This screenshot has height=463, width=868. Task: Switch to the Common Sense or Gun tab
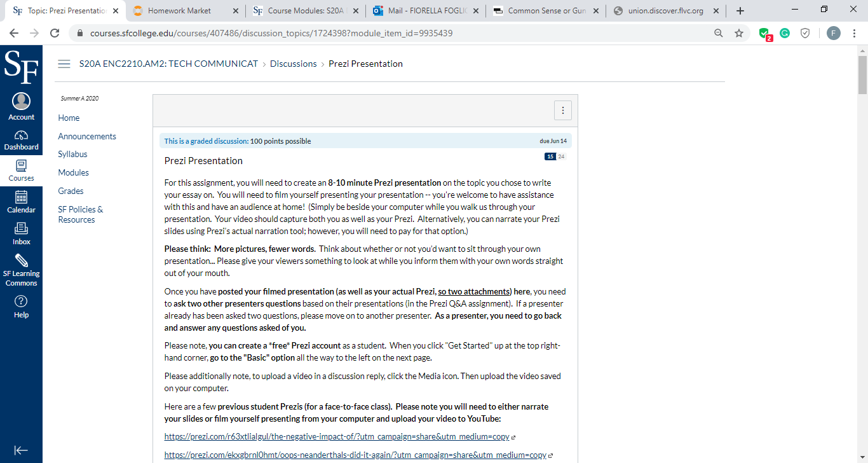click(546, 11)
